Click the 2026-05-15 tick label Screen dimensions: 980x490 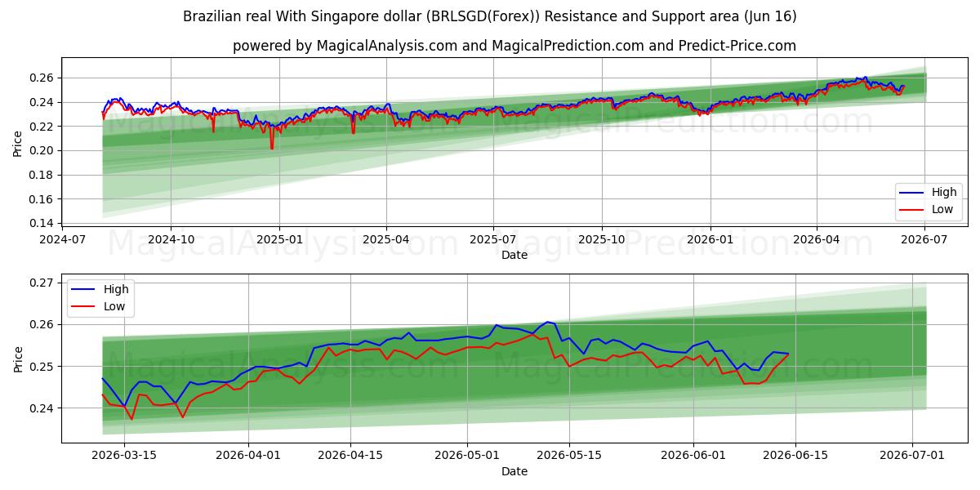569,456
